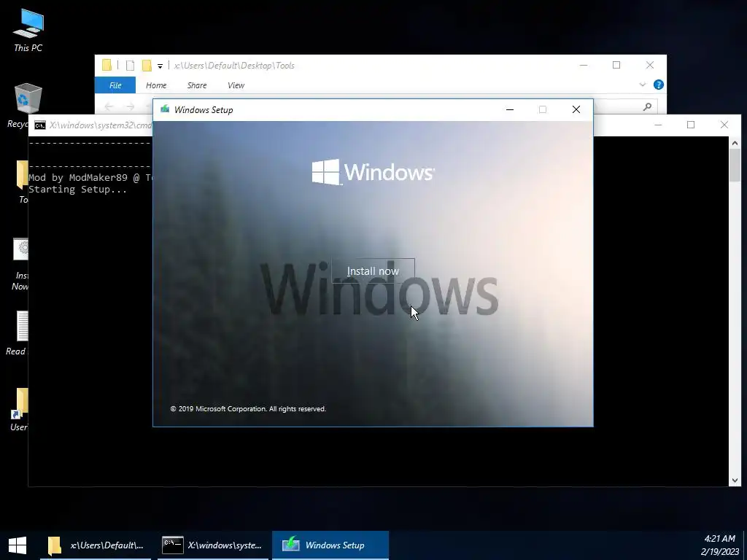The width and height of the screenshot is (747, 560).
Task: Click the Install now button
Action: tap(373, 271)
